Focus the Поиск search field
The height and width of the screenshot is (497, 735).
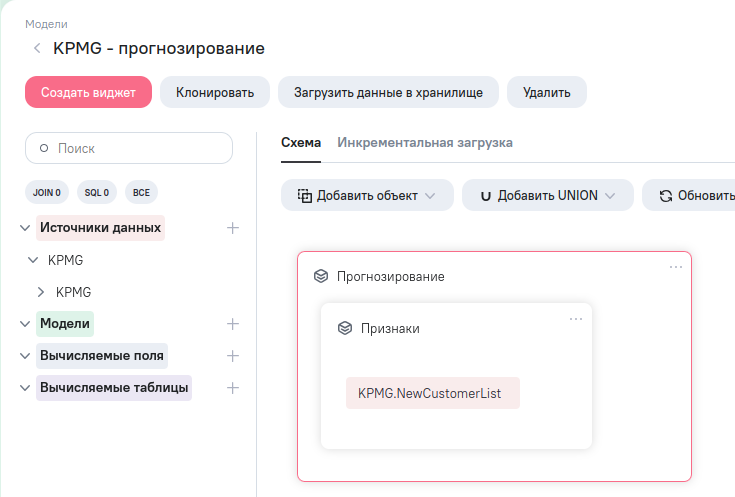(x=129, y=148)
